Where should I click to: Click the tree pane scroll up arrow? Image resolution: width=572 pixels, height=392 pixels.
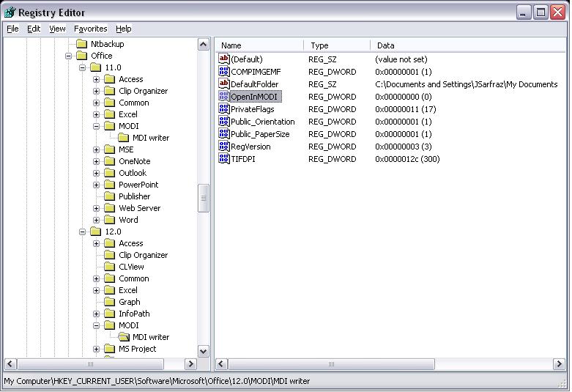point(203,45)
